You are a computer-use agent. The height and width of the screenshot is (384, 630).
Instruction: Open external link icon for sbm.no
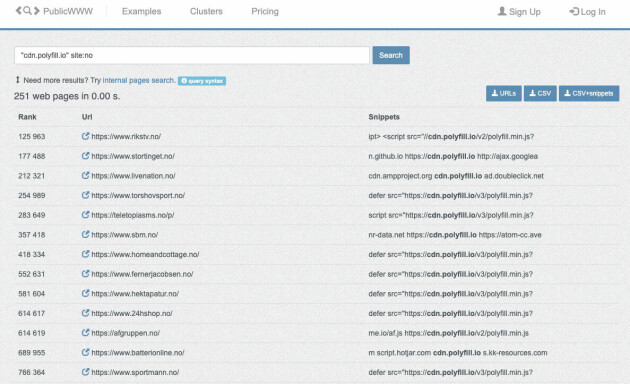click(x=85, y=235)
